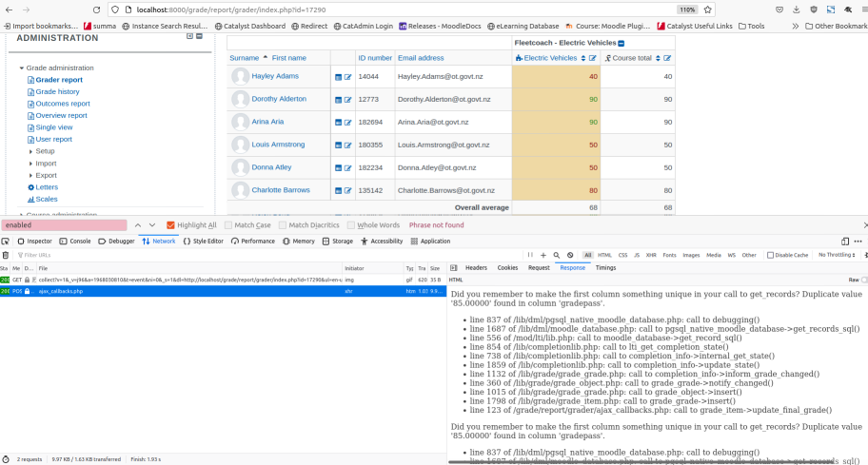The image size is (868, 465).
Task: Find next match with down arrow
Action: point(151,225)
